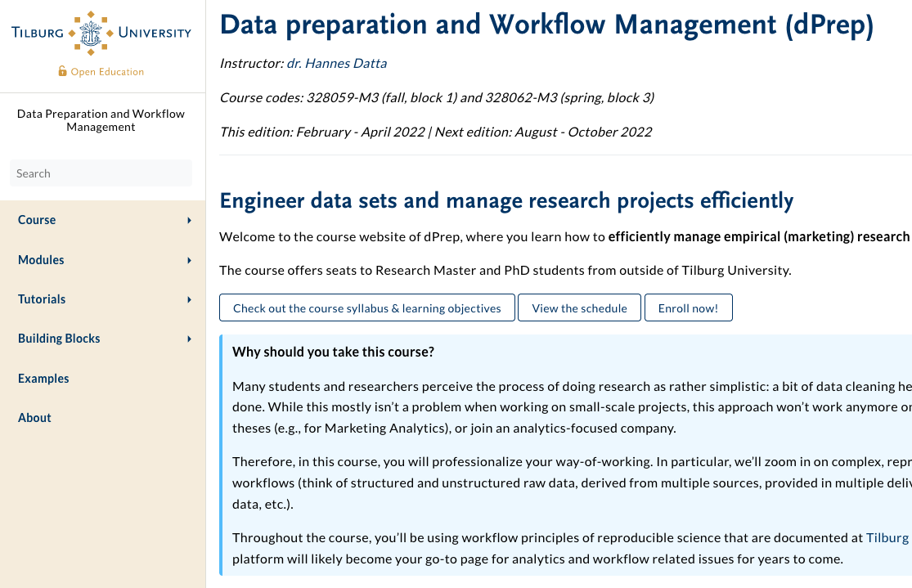912x588 pixels.
Task: Open Building Blocks in the sidebar
Action: pos(59,339)
